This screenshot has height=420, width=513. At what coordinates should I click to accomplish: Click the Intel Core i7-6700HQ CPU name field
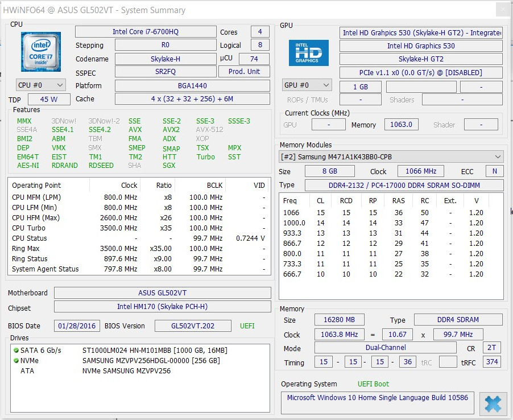(146, 32)
